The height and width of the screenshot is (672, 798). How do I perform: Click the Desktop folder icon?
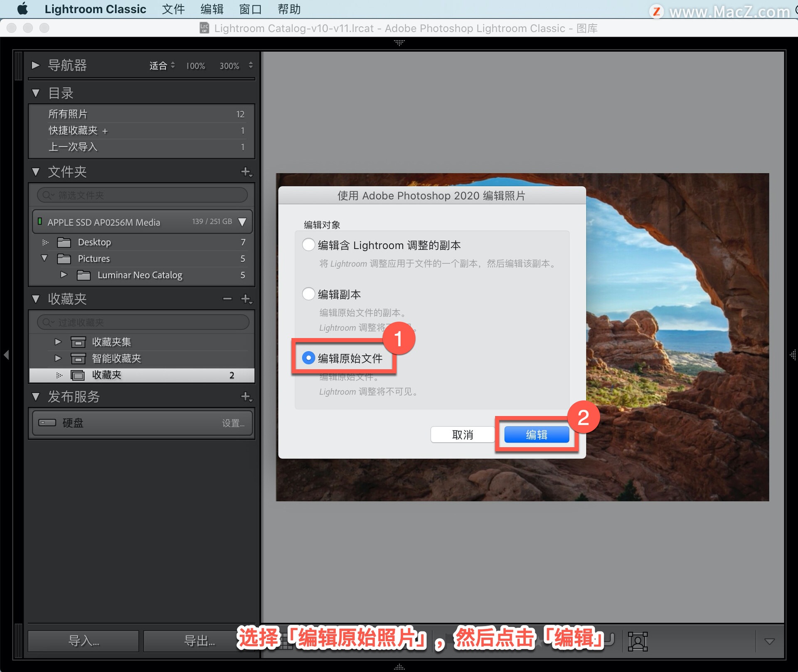click(x=64, y=242)
